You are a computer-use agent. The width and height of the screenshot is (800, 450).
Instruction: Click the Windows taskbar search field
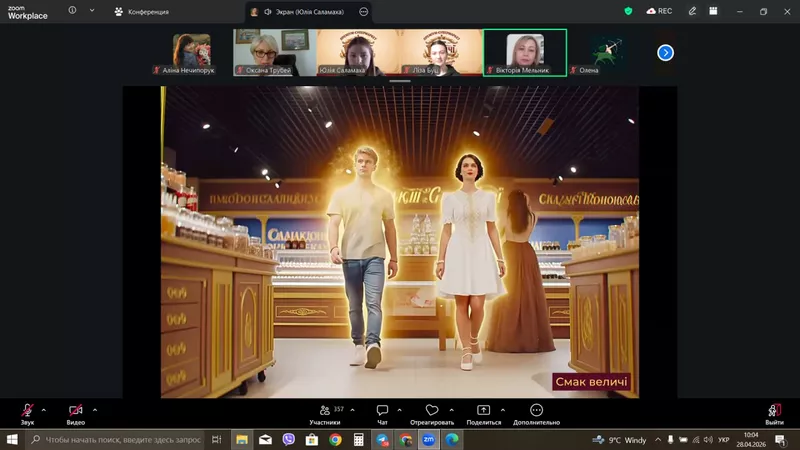(115, 439)
